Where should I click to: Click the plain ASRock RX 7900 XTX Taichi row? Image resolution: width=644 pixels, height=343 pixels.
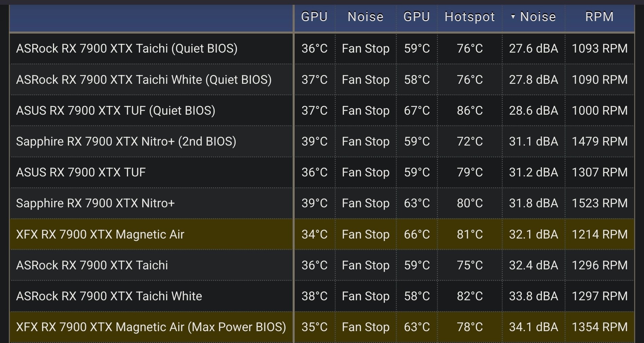92,265
